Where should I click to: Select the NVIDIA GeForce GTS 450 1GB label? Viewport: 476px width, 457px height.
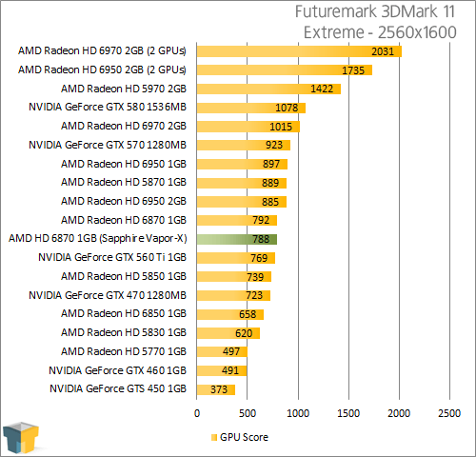pos(118,388)
